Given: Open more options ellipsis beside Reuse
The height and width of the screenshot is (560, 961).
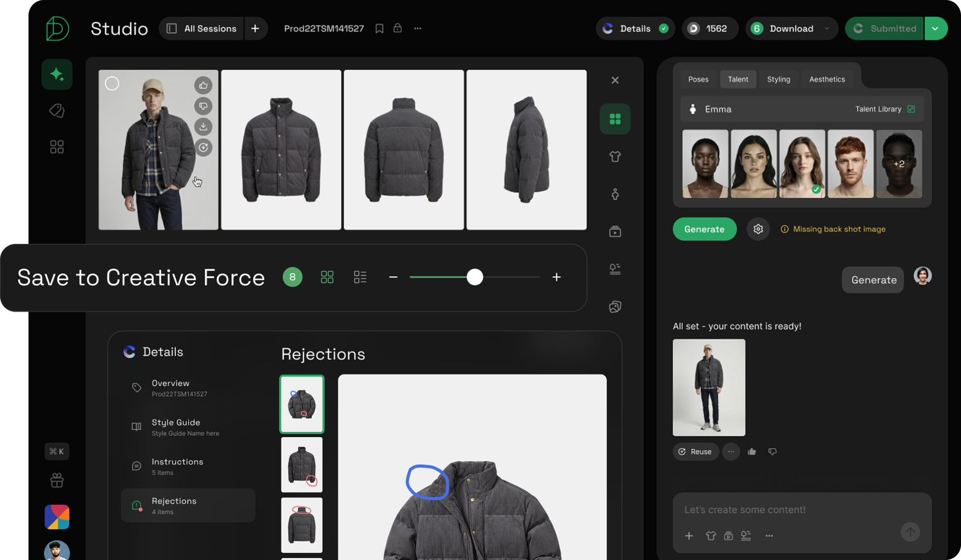Looking at the screenshot, I should pos(731,452).
